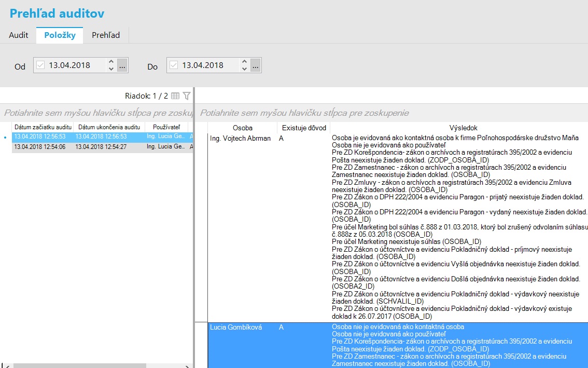Image resolution: width=588 pixels, height=368 pixels.
Task: Toggle the Do date checkbox
Action: pos(174,65)
